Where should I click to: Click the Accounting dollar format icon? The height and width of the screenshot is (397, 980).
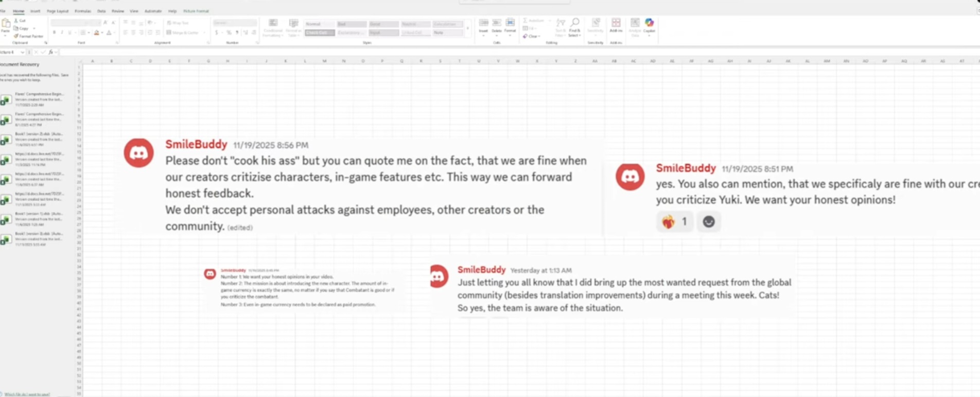click(217, 32)
